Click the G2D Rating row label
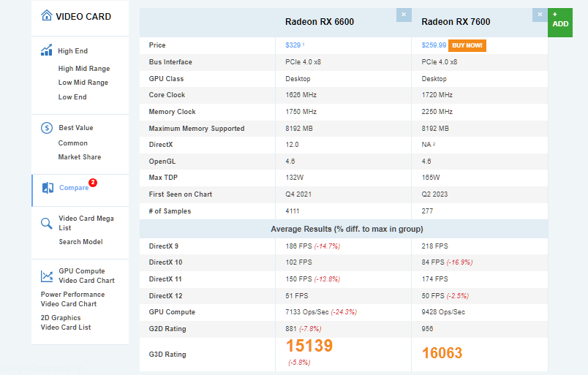 pyautogui.click(x=167, y=329)
